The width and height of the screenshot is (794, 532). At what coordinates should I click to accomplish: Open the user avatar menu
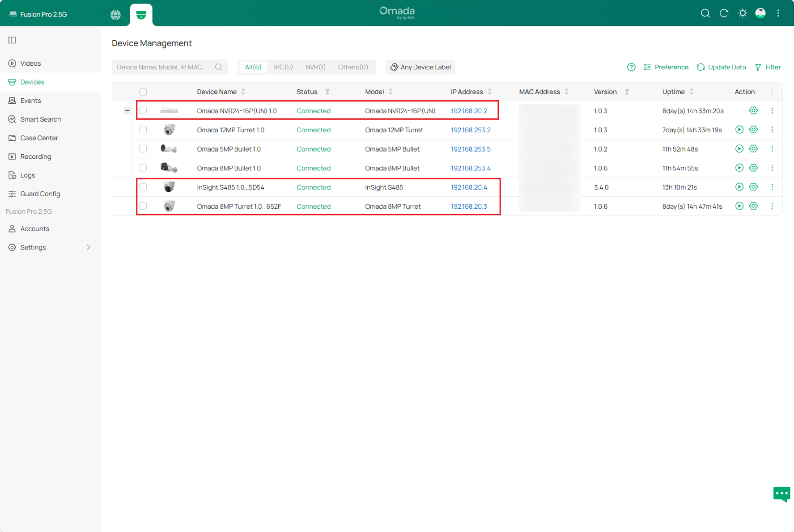[760, 13]
